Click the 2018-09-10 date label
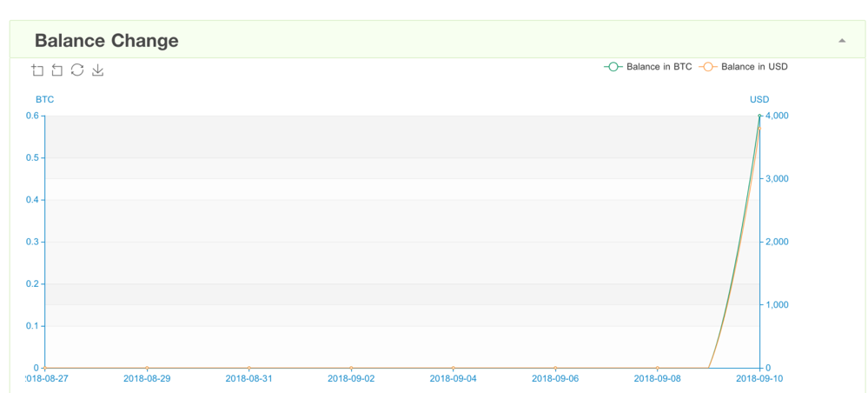Screen dimensions: 868x393 point(759,378)
